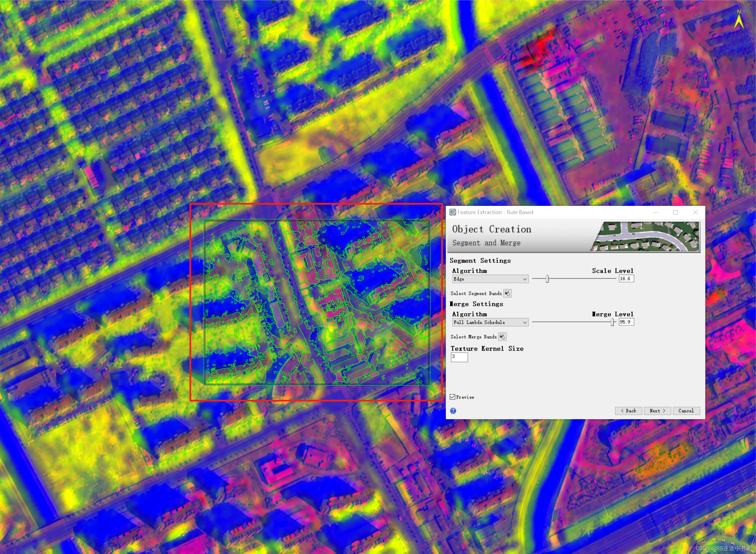Viewport: 756px width, 554px height.
Task: Click the Select Segment Bands icon button
Action: (507, 293)
